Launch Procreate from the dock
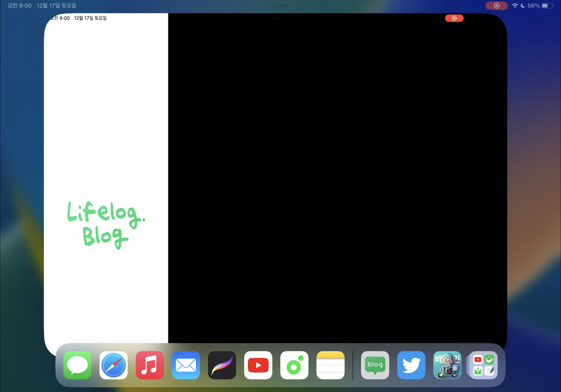Screen dimensions: 561x392 click(222, 365)
